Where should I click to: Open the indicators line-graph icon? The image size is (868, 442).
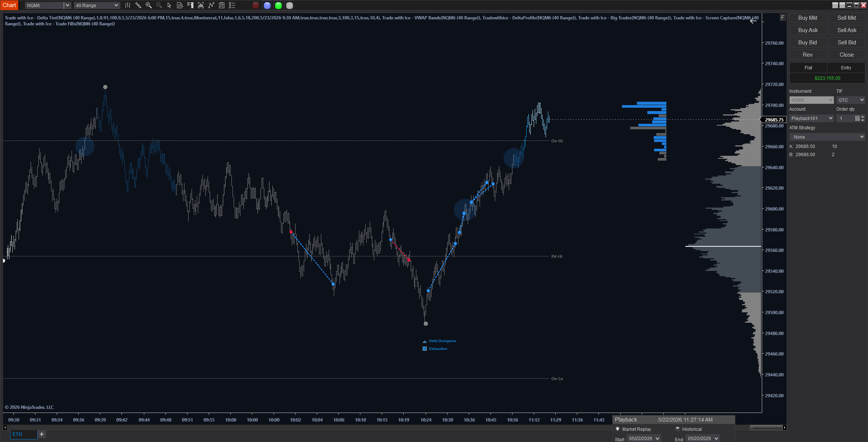click(211, 5)
